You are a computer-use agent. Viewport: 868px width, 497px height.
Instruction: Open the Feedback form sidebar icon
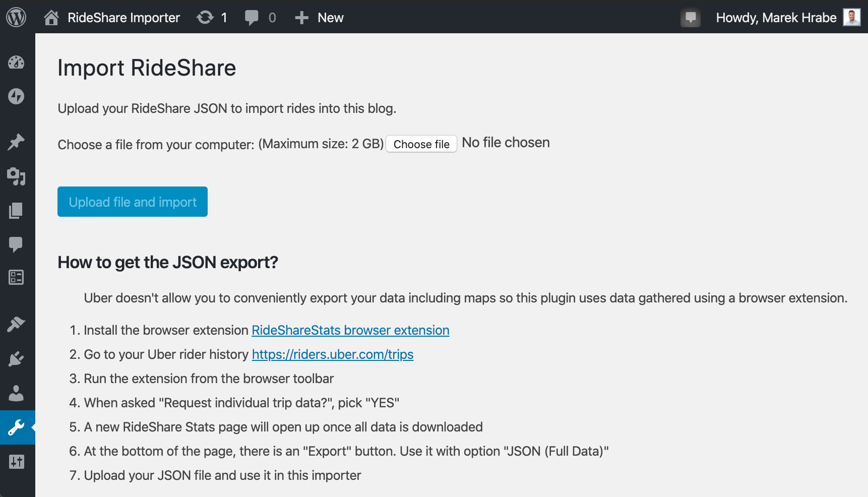pos(16,277)
